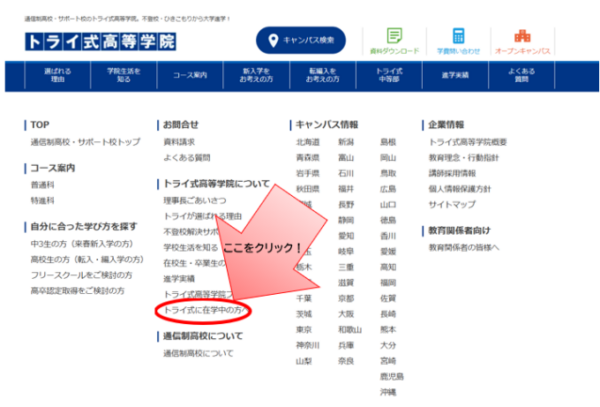Select the トライ式中等部 nav menu item

click(x=389, y=76)
